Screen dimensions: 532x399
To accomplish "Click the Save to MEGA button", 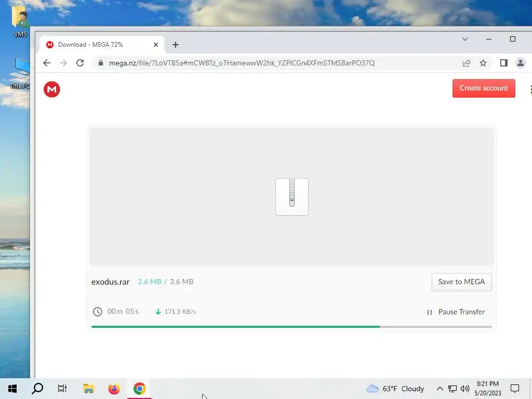I will coord(461,282).
